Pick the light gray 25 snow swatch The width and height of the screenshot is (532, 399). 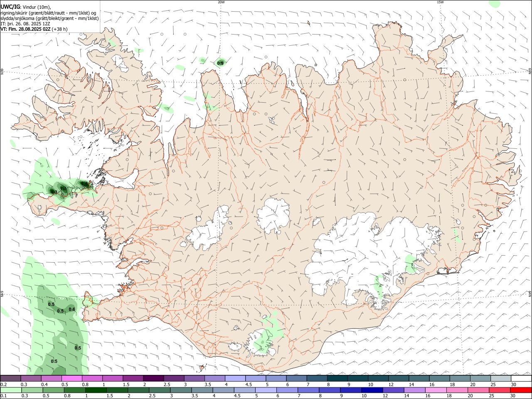click(501, 379)
